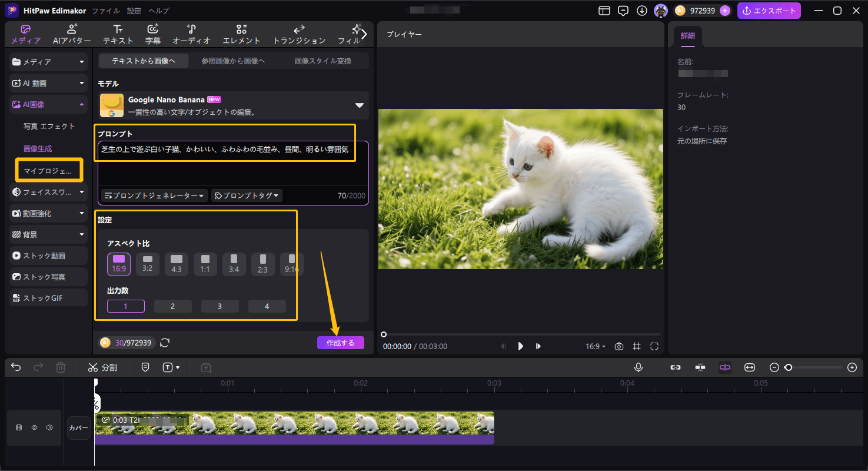This screenshot has width=868, height=471.
Task: Click the timeline zoom slider handle
Action: pos(788,367)
